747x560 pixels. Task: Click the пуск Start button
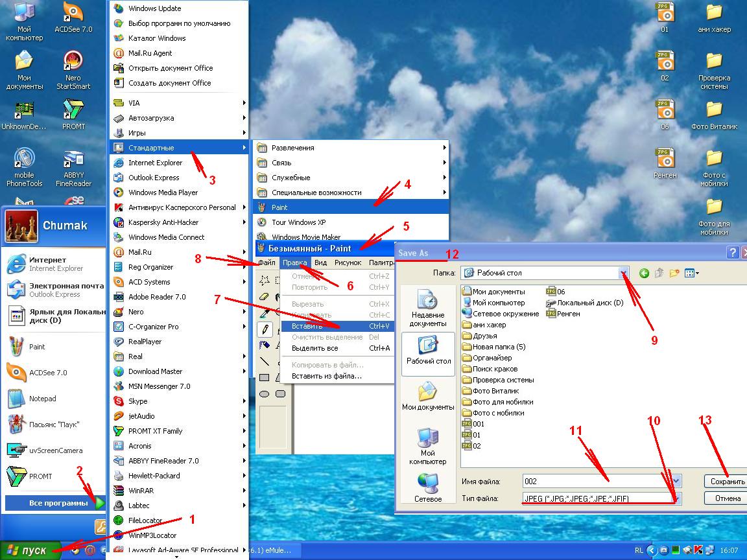pyautogui.click(x=30, y=550)
